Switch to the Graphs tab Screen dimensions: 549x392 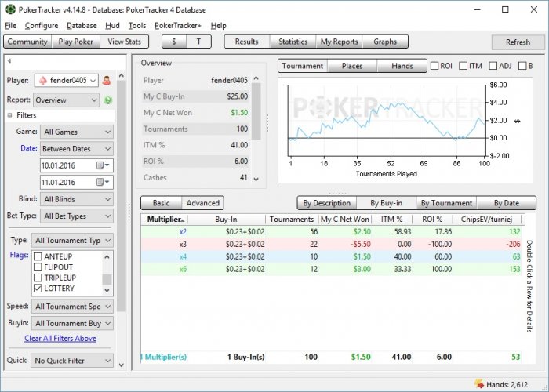[385, 42]
